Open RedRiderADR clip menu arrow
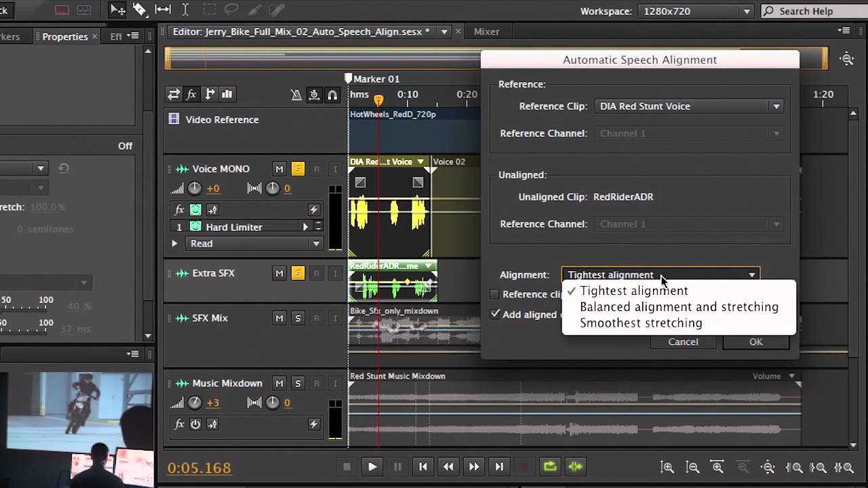 (x=429, y=266)
